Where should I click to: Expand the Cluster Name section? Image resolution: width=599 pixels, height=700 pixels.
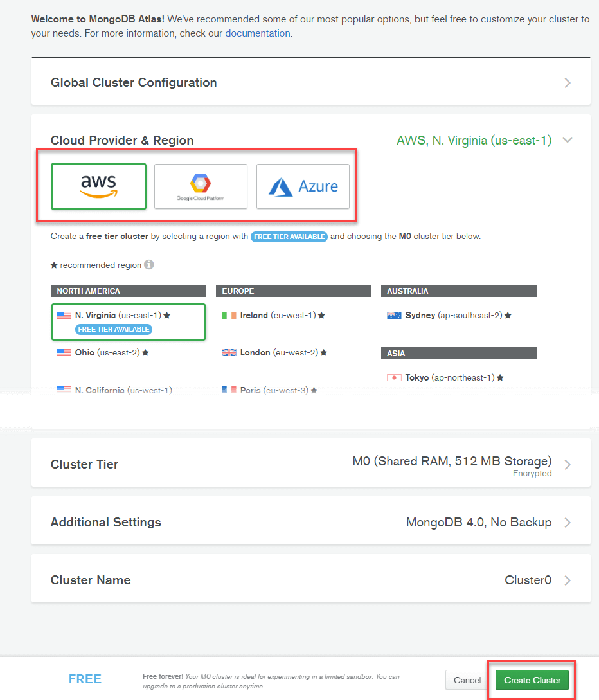pos(567,580)
